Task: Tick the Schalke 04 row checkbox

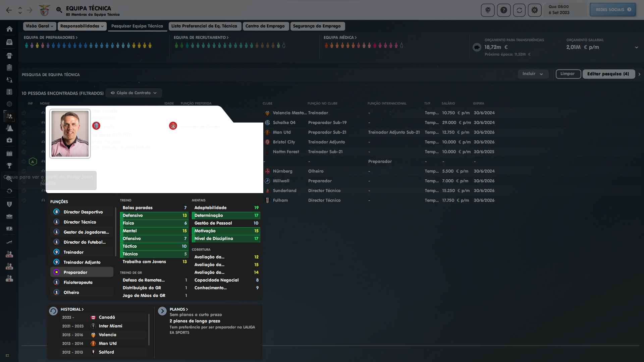Action: 24,123
